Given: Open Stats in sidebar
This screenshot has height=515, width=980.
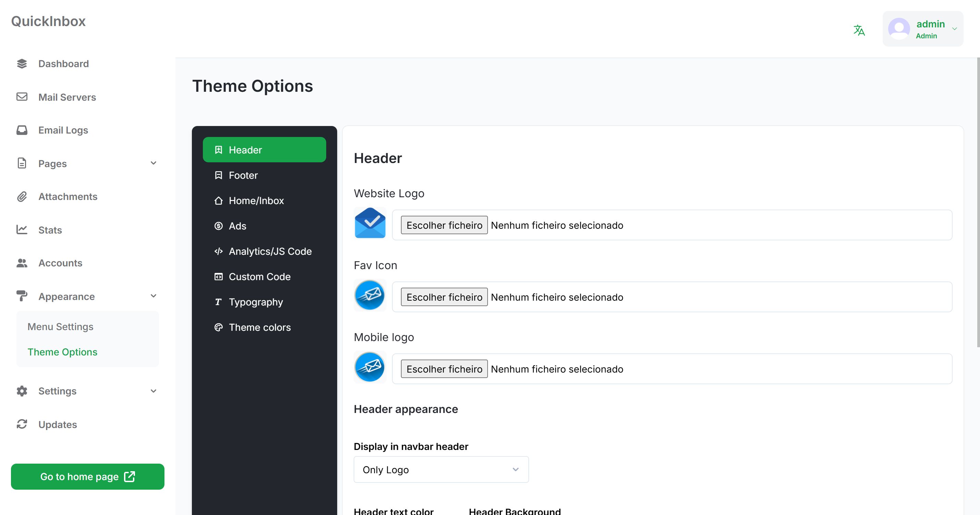Looking at the screenshot, I should pos(50,230).
